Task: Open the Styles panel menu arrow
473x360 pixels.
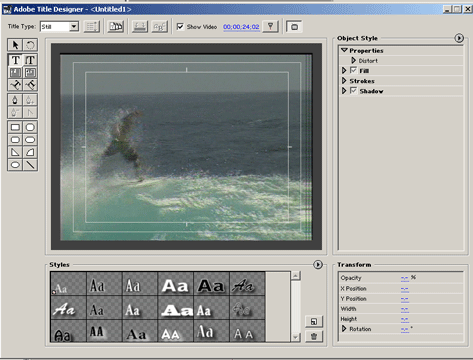Action: (x=318, y=265)
